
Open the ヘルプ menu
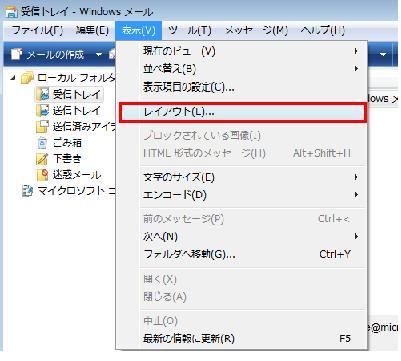click(323, 31)
